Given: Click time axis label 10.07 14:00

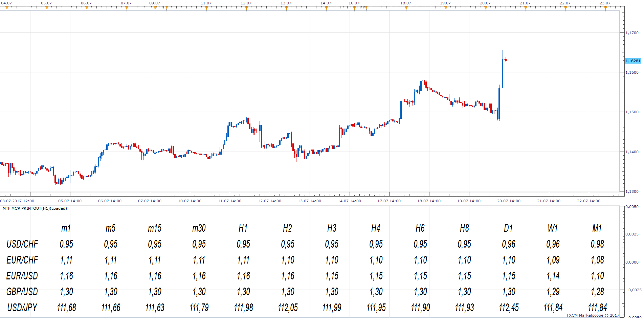Looking at the screenshot, I should pos(190,201).
